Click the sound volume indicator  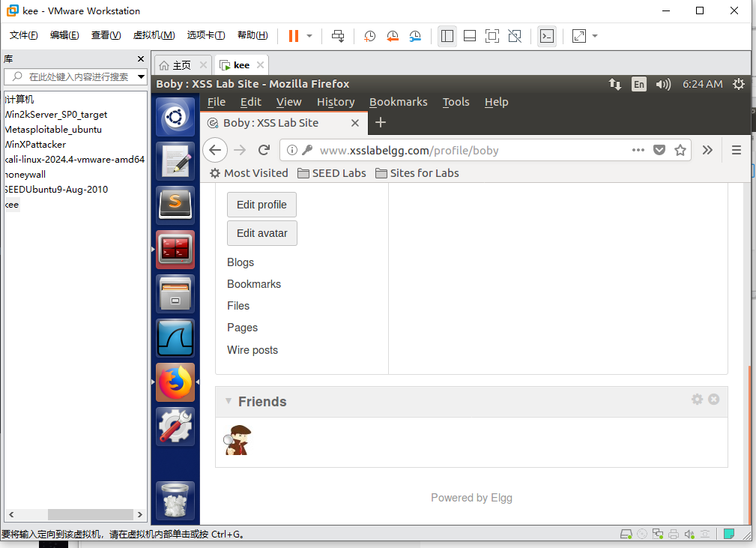(663, 84)
